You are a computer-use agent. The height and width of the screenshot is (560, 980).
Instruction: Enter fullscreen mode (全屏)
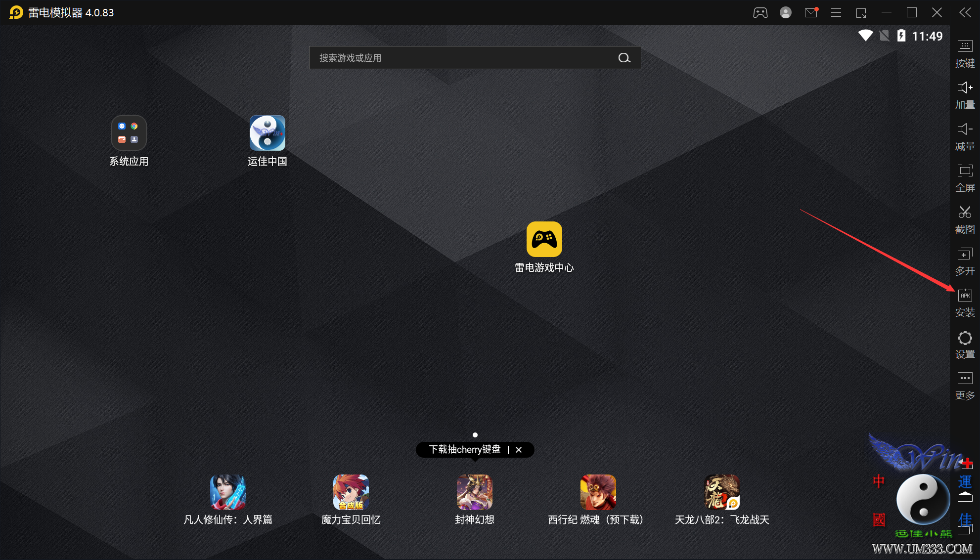(965, 171)
